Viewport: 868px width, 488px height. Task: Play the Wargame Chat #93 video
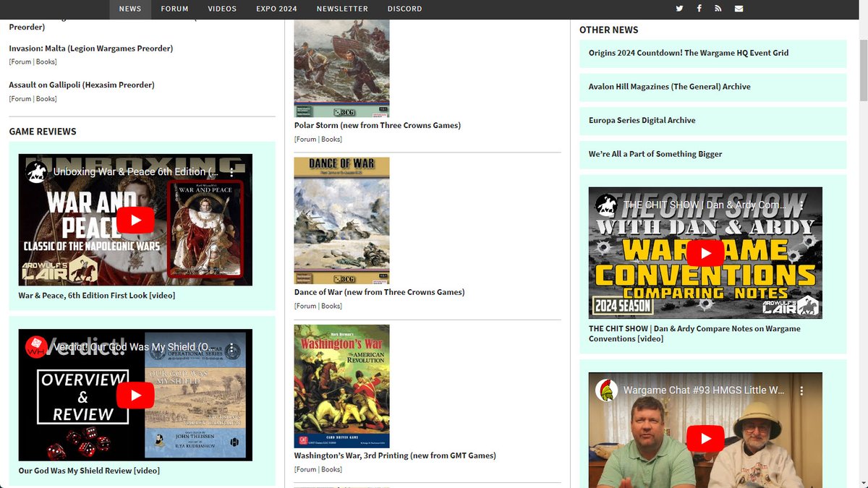[x=705, y=438]
